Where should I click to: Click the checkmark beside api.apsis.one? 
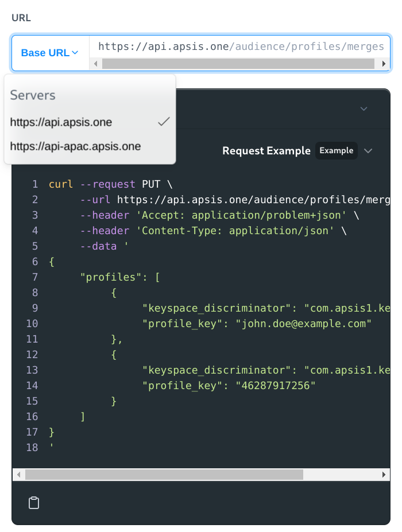tap(164, 122)
